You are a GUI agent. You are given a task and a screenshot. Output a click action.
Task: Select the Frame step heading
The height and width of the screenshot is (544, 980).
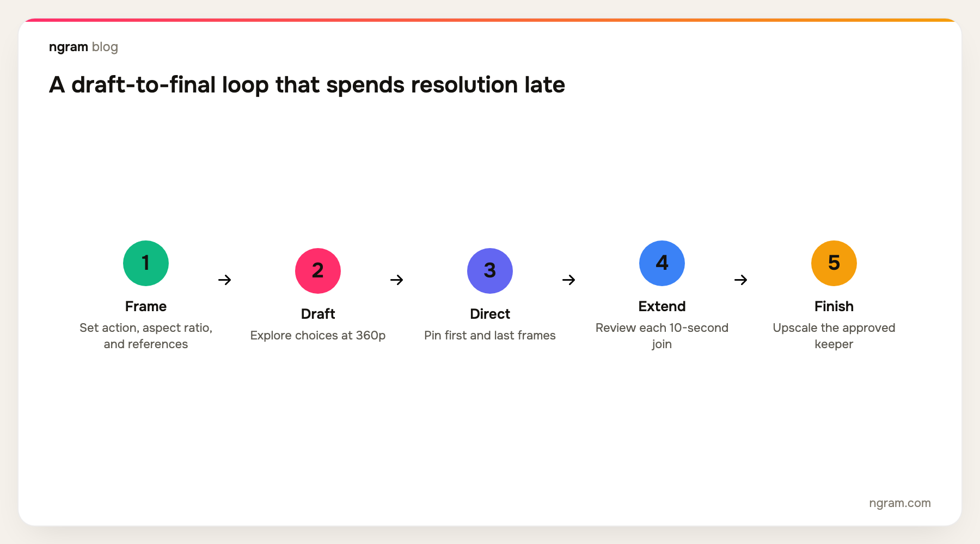click(146, 306)
